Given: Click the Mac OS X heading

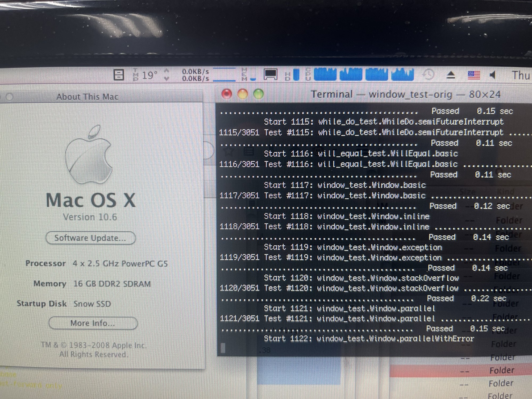Looking at the screenshot, I should tap(91, 200).
